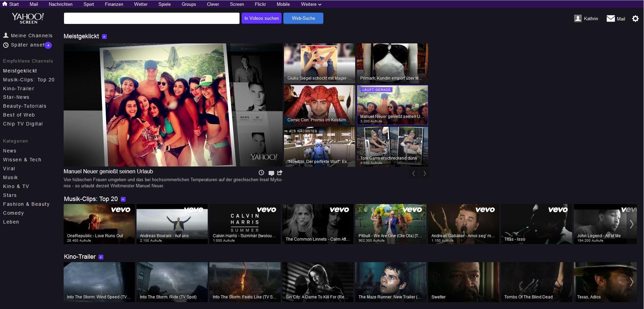Go to previous Meistgeklickt videos page
Viewport: 644px width, 309px height.
(x=414, y=174)
